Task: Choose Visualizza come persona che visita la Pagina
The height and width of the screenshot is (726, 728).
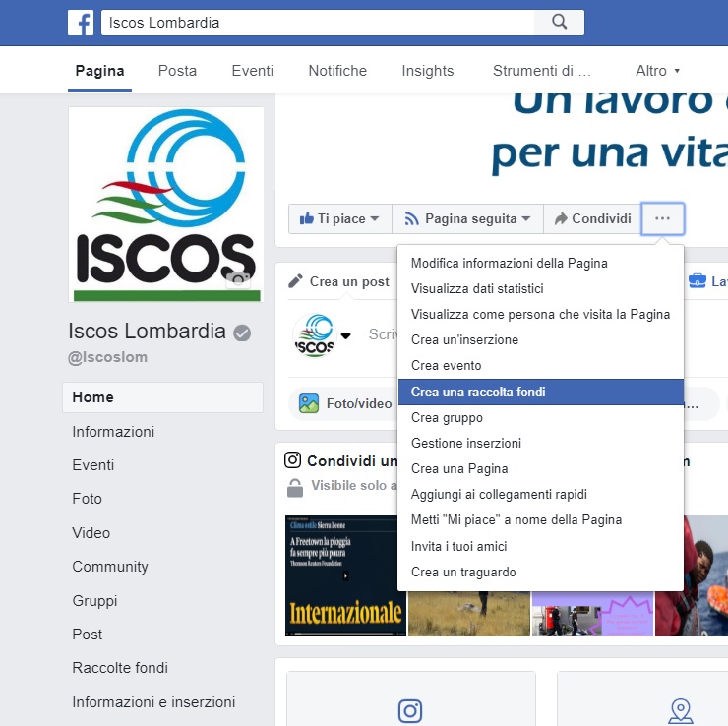Action: 540,314
